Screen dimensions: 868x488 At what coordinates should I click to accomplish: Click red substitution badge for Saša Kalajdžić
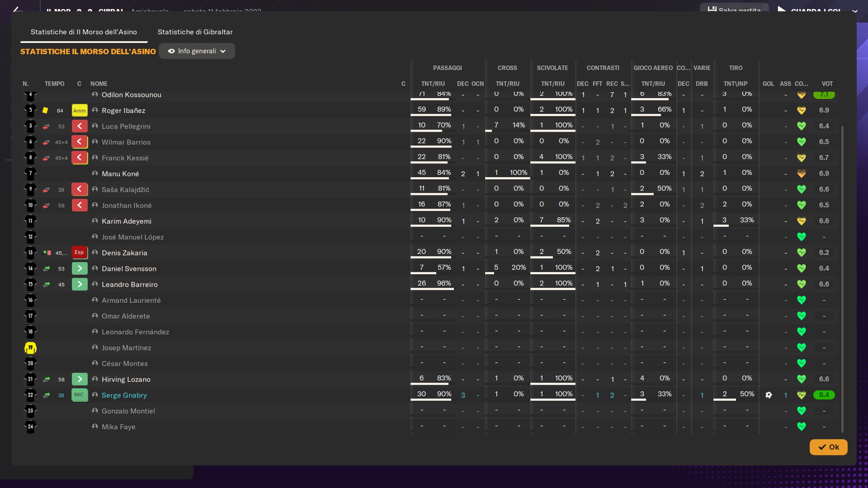[80, 189]
